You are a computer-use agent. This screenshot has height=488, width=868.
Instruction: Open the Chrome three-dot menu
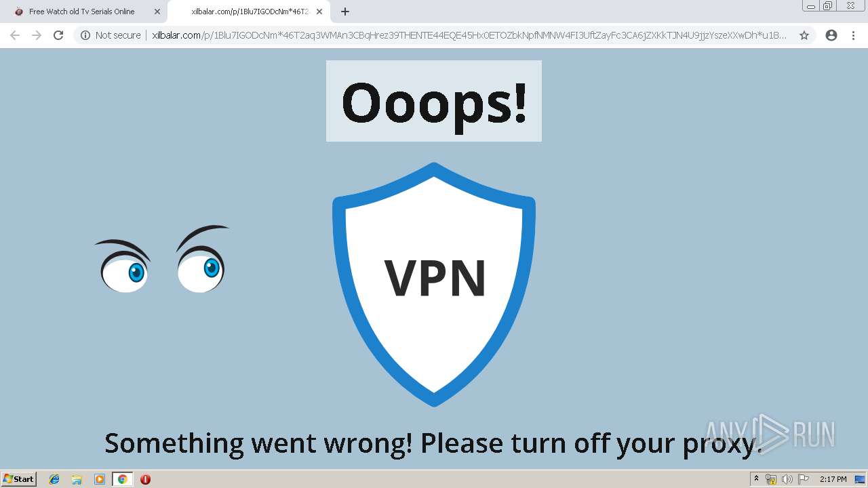[x=853, y=35]
